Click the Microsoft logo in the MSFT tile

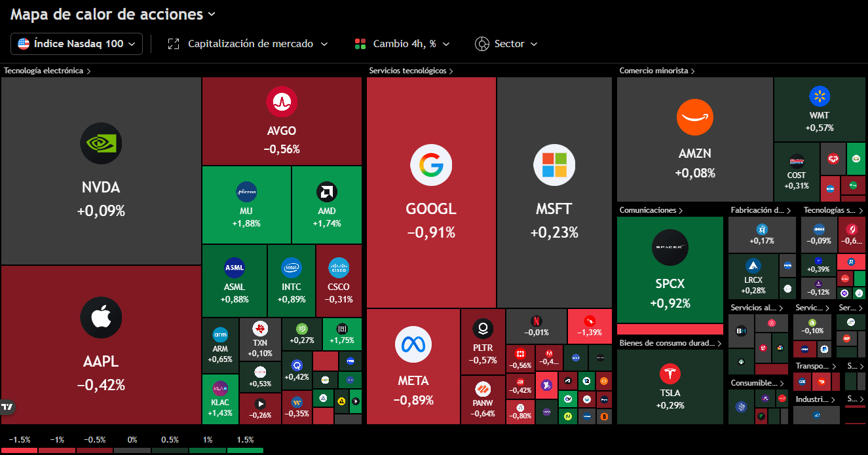554,164
